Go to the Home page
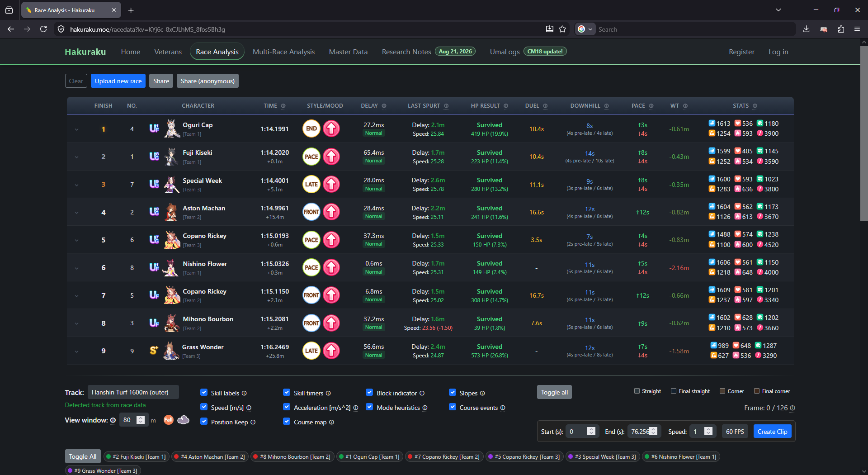868x475 pixels. (x=131, y=52)
